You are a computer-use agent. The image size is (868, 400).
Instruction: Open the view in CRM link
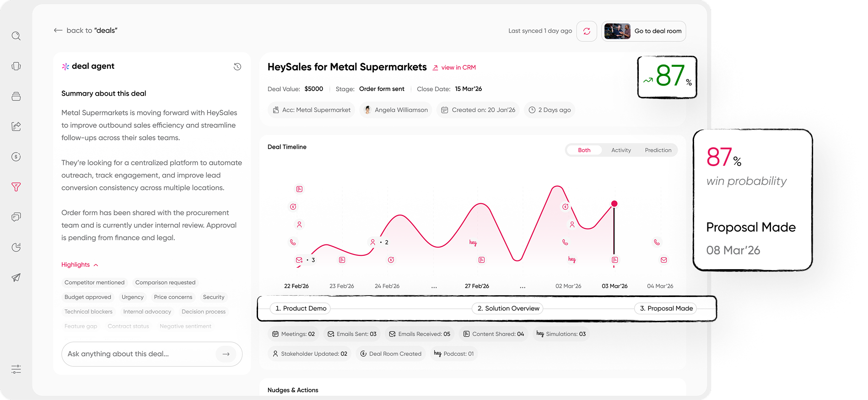tap(454, 67)
